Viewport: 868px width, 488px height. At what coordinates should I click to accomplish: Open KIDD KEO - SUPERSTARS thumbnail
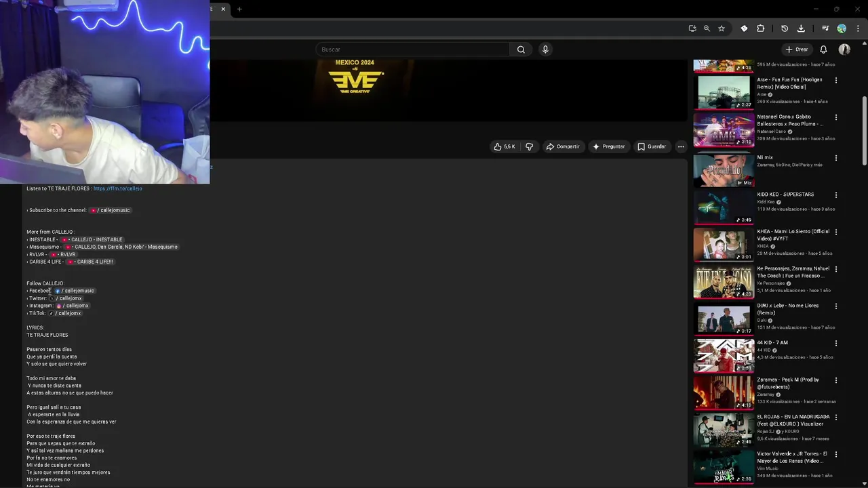coord(724,207)
